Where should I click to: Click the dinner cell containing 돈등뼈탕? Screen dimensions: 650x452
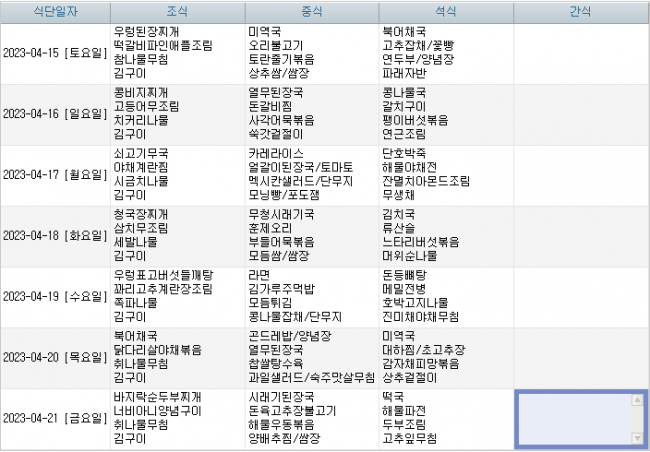[x=446, y=296]
